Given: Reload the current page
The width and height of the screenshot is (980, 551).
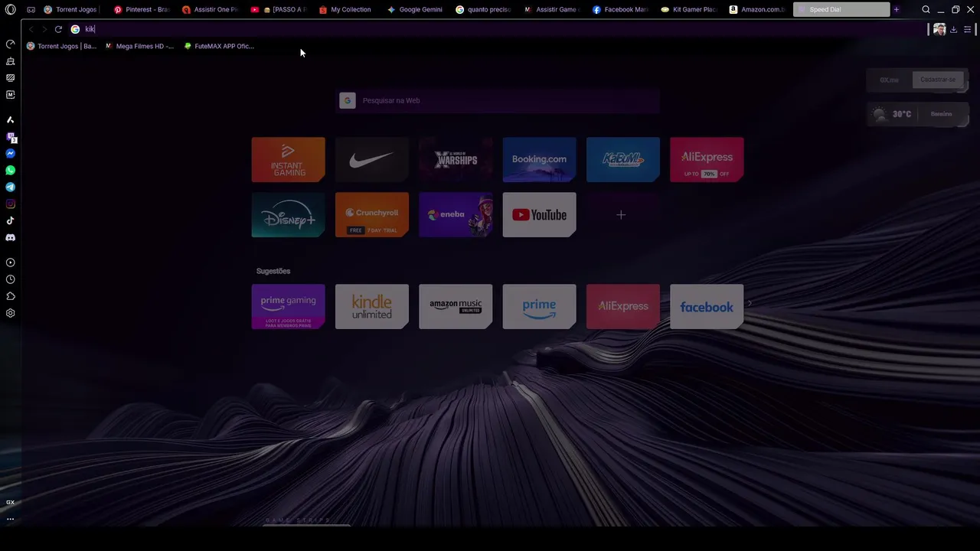Looking at the screenshot, I should pyautogui.click(x=58, y=29).
